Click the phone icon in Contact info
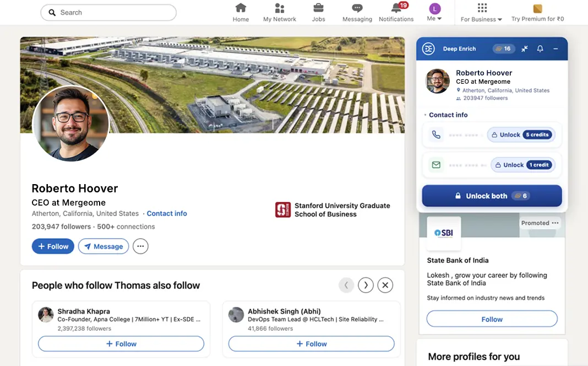This screenshot has width=588, height=366. pos(436,134)
